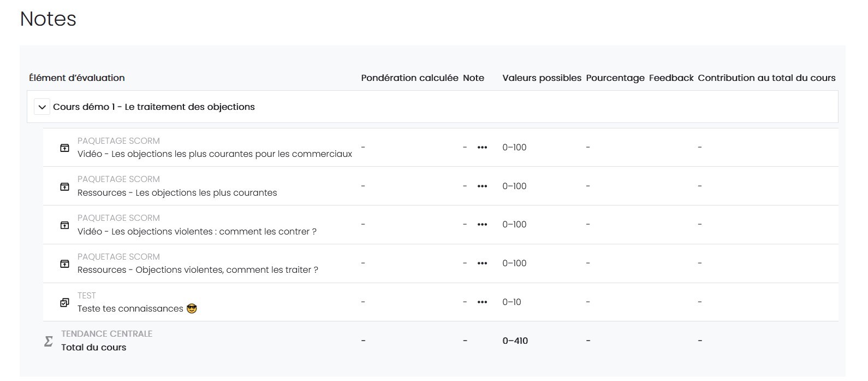Viewport: 868px width, 381px height.
Task: Click SCORM icon for Ressources objections courantes
Action: 64,186
